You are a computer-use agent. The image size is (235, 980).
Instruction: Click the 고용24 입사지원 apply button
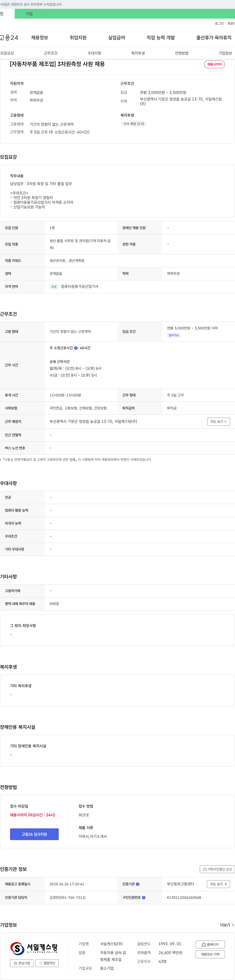click(34, 834)
